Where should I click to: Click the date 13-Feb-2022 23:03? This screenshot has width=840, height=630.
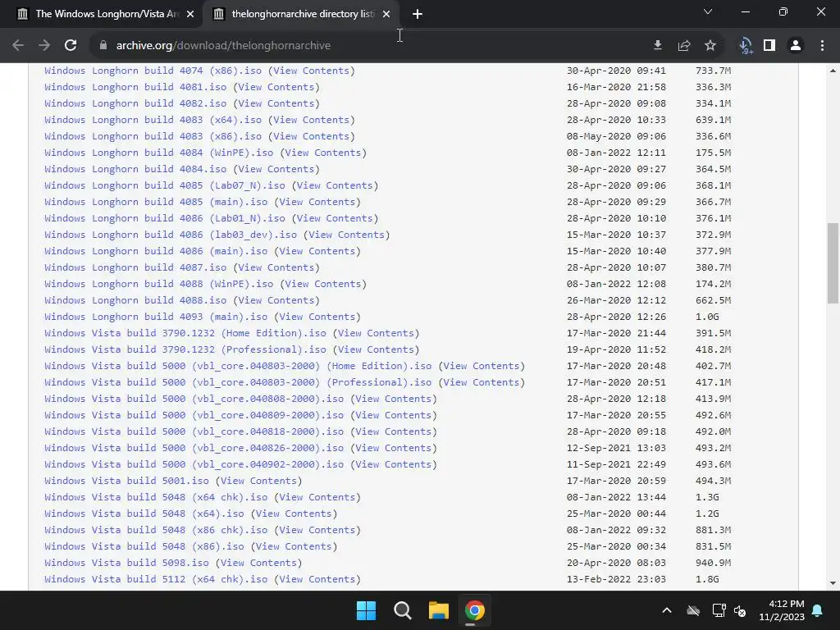(x=616, y=579)
